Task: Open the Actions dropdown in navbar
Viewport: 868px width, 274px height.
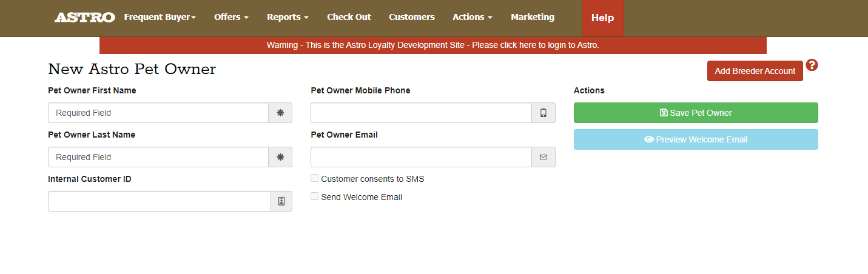Action: (472, 18)
